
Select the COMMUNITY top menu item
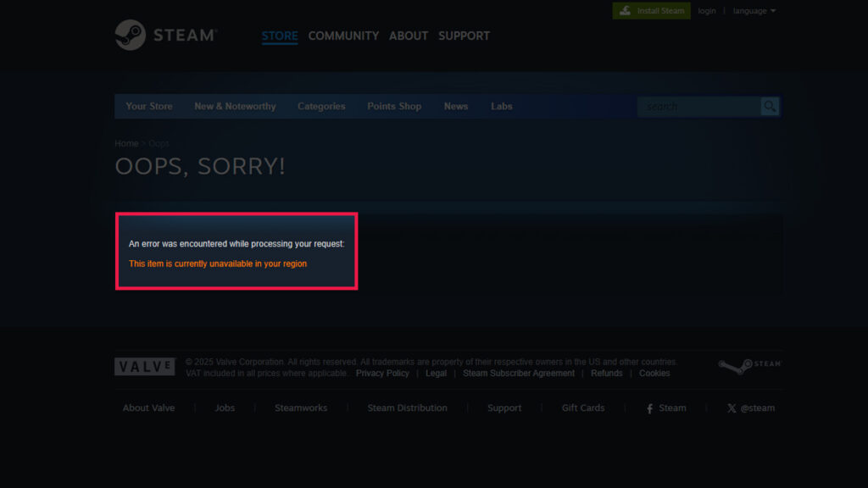click(343, 36)
